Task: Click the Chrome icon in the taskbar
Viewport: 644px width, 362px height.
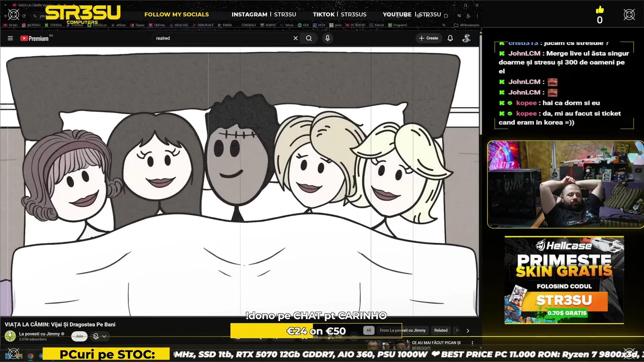Action: pos(30,356)
